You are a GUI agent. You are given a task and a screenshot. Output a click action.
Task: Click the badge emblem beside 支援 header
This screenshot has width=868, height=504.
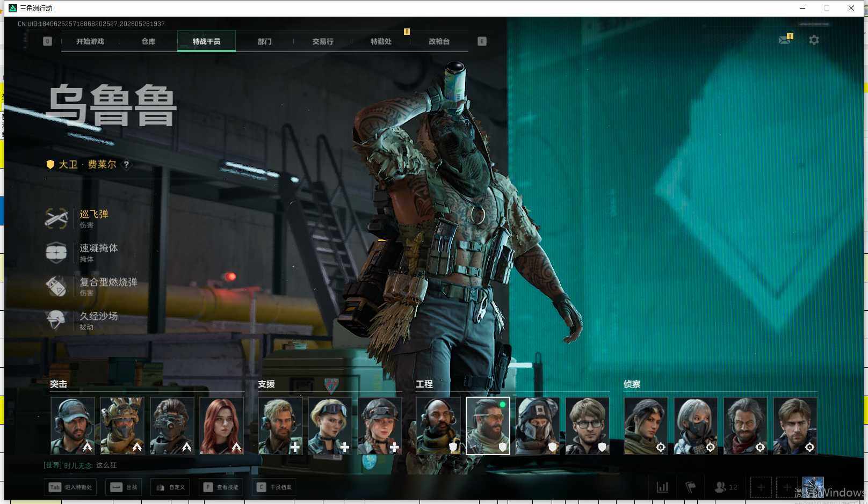pos(331,384)
